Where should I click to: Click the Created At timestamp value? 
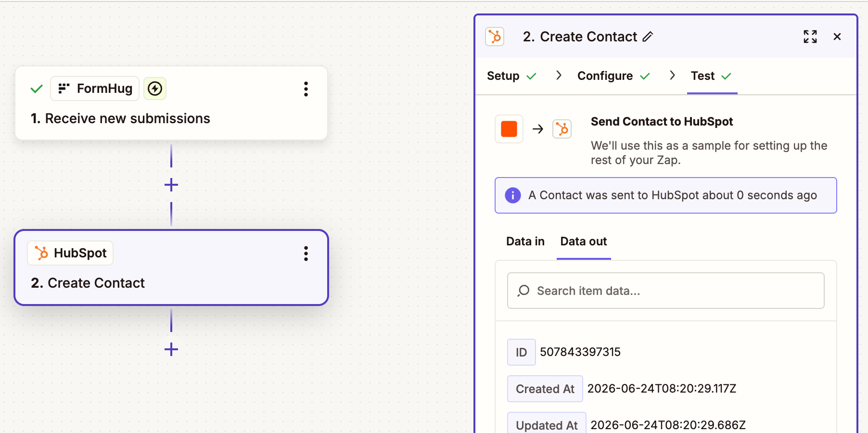[x=662, y=389]
